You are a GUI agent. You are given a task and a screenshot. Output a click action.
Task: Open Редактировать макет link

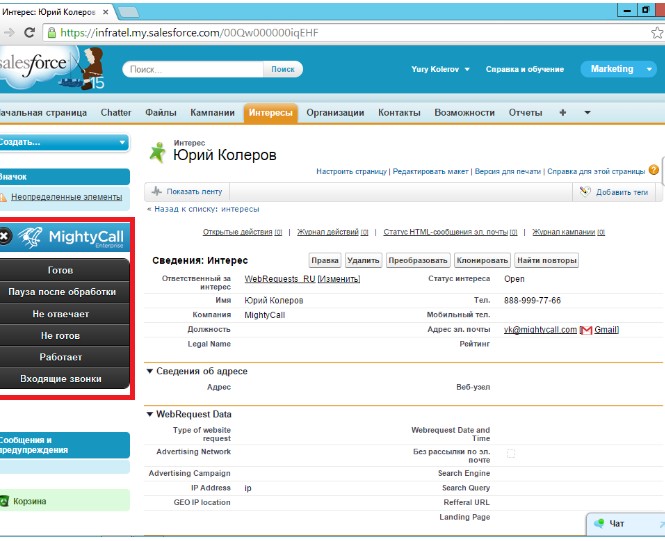(430, 171)
